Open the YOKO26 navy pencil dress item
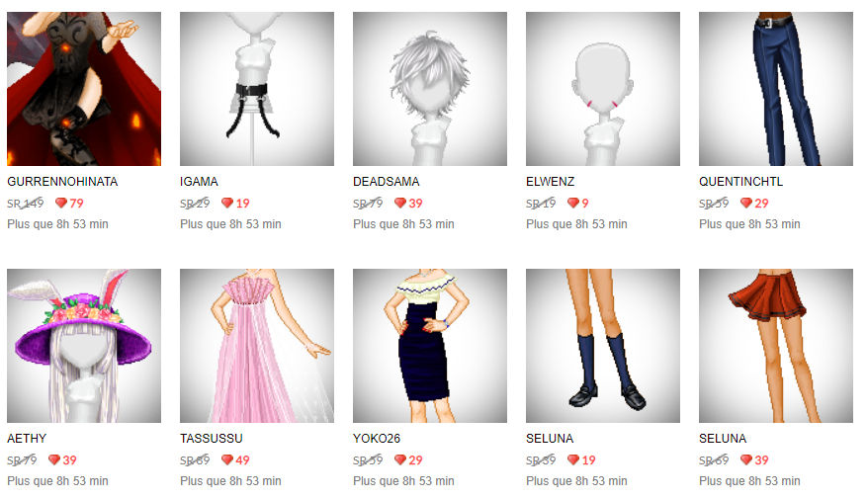The image size is (868, 499). (430, 346)
